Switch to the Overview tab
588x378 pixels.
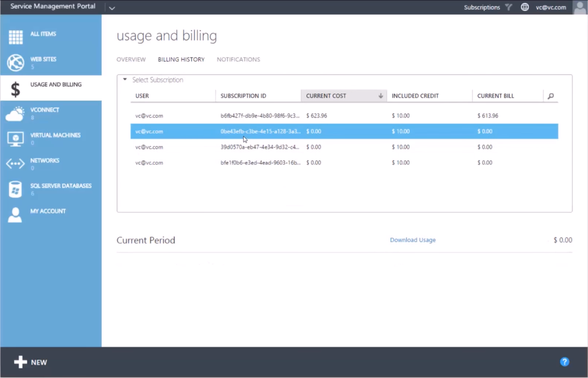[131, 59]
